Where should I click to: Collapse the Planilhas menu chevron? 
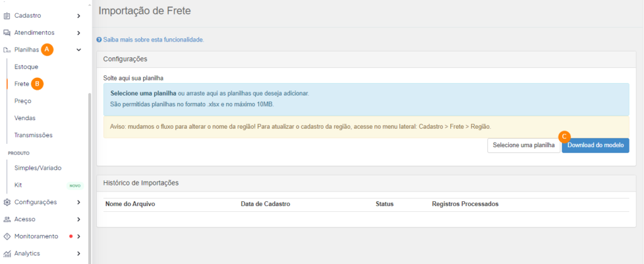pyautogui.click(x=79, y=50)
